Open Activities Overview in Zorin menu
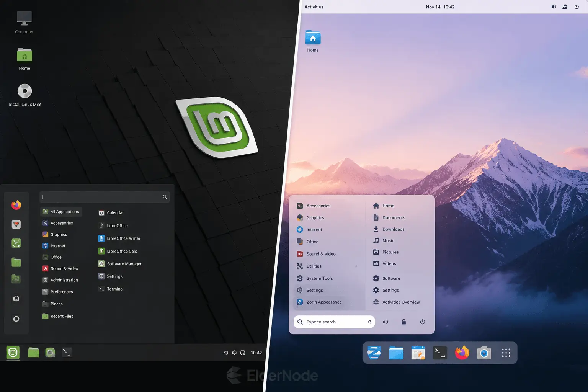The height and width of the screenshot is (392, 588). [396, 302]
